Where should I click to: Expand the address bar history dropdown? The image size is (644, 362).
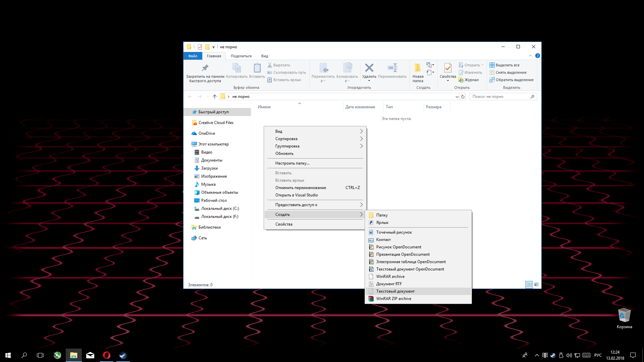pyautogui.click(x=457, y=97)
